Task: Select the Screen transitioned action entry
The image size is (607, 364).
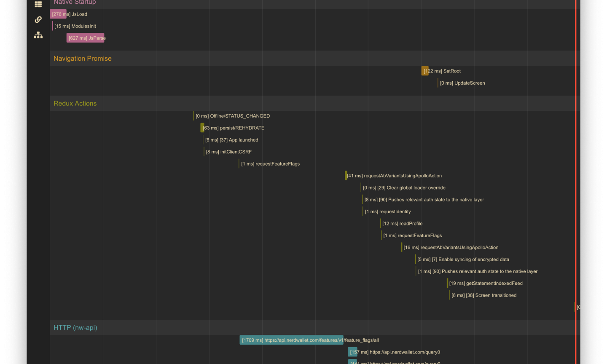Action: click(483, 295)
